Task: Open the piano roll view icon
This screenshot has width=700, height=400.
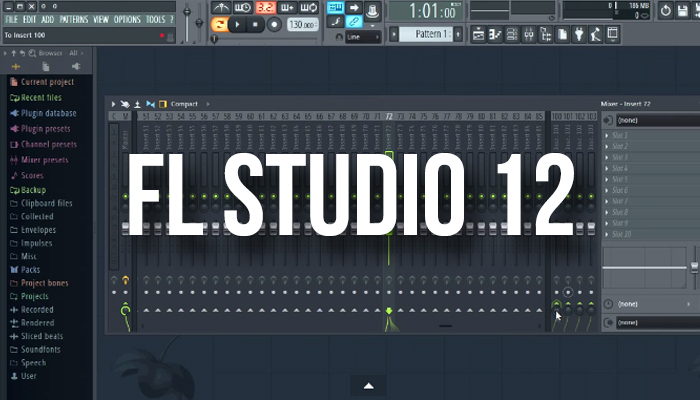Action: (x=495, y=34)
